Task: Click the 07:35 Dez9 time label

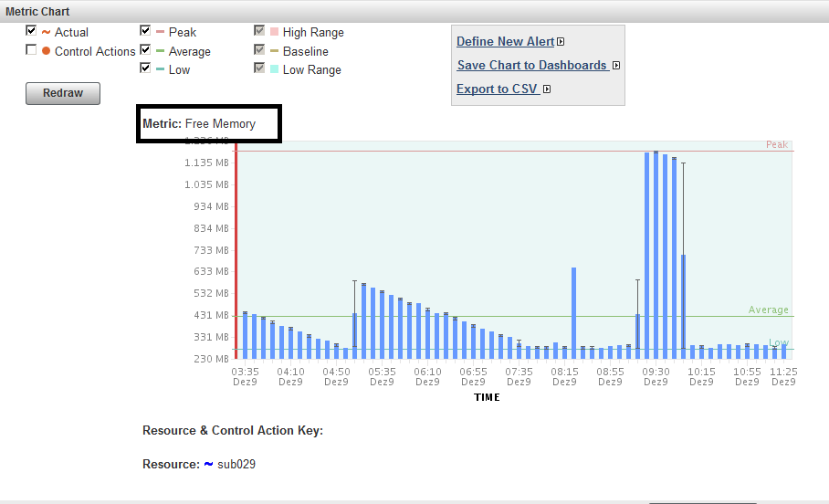Action: [x=519, y=376]
